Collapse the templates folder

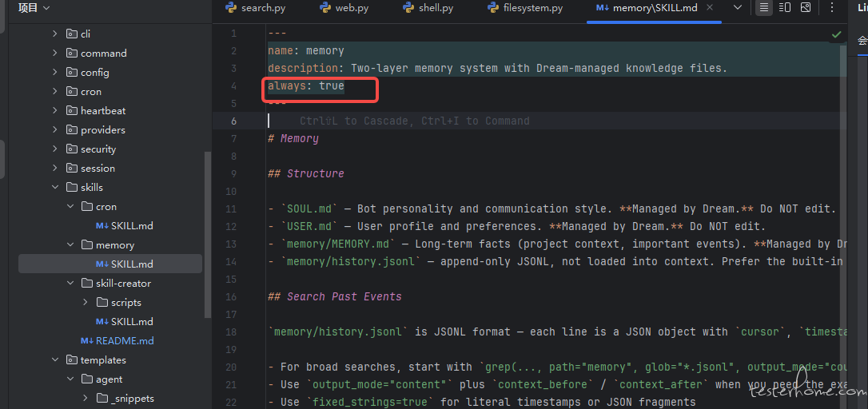click(55, 360)
